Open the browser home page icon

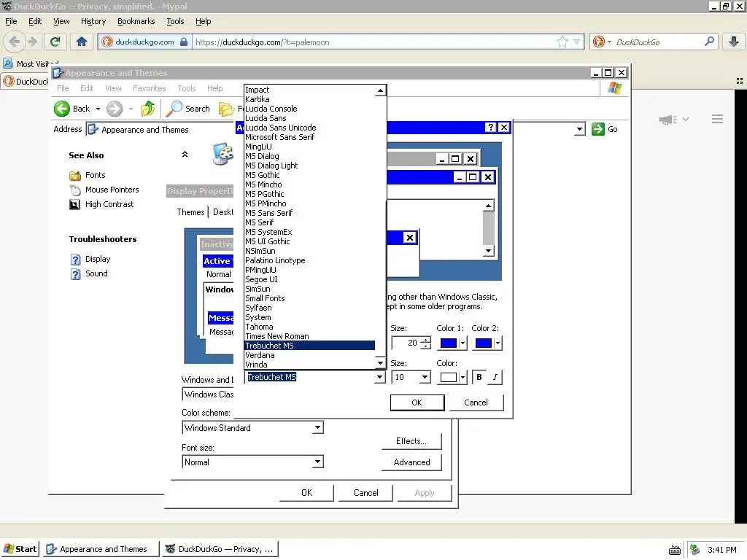pyautogui.click(x=82, y=42)
